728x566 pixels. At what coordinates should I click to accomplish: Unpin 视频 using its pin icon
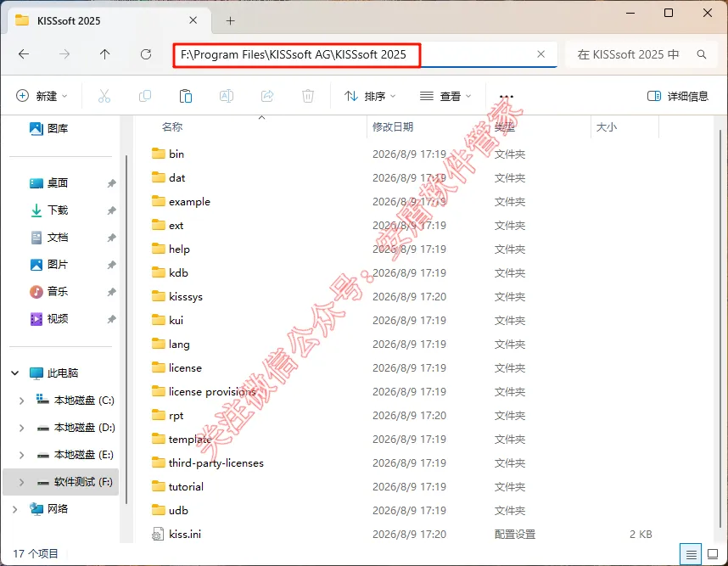111,319
